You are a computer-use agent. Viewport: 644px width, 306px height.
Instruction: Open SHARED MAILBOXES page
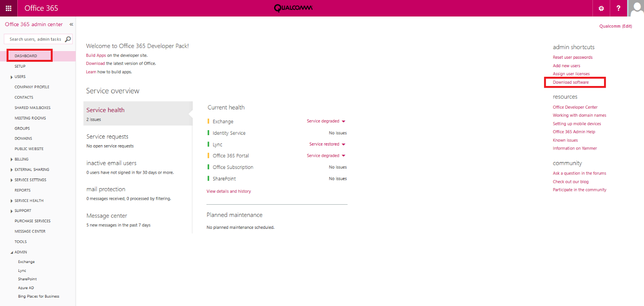[x=33, y=108]
